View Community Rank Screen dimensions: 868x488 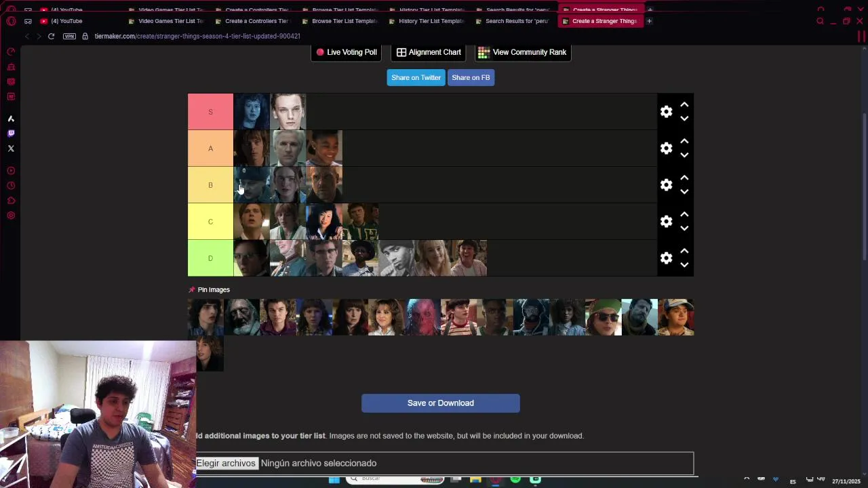[523, 52]
